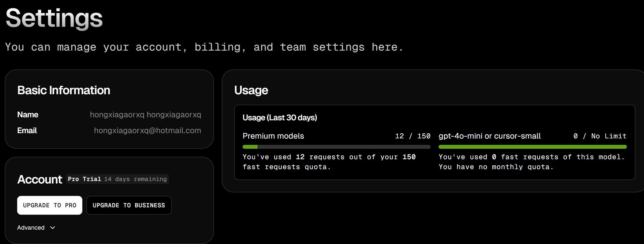644x244 pixels.
Task: Click the email address hongxiagaorxq@hotmail.com
Action: (147, 130)
